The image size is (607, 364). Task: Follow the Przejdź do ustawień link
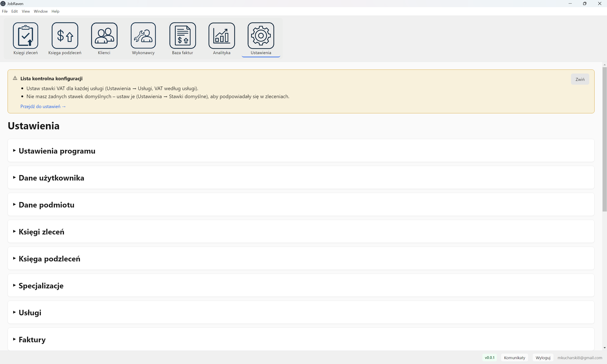pos(43,106)
